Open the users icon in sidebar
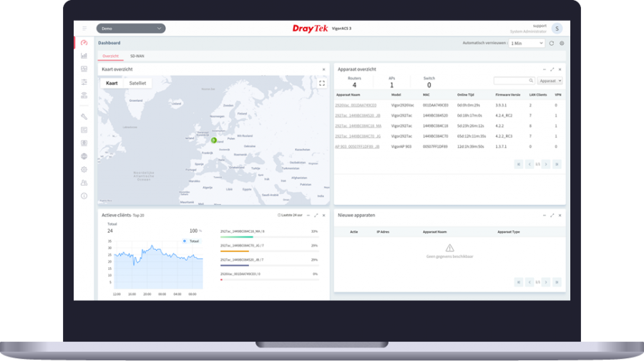The height and width of the screenshot is (361, 644). click(x=84, y=183)
